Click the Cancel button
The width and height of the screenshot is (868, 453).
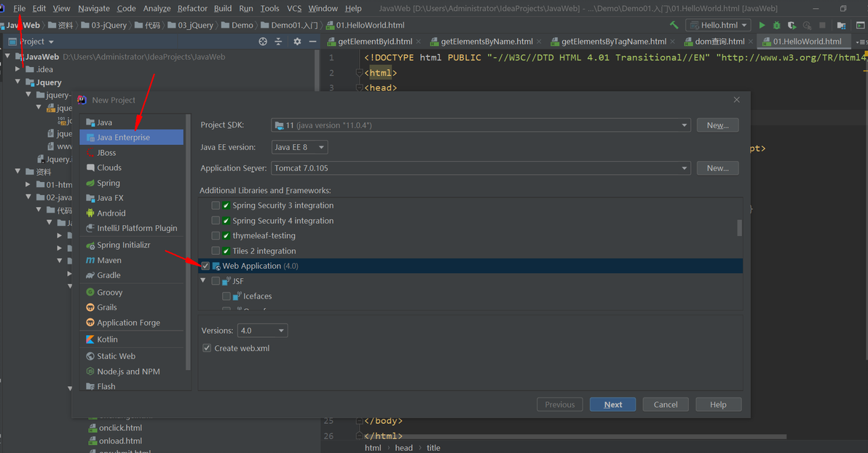[666, 405]
